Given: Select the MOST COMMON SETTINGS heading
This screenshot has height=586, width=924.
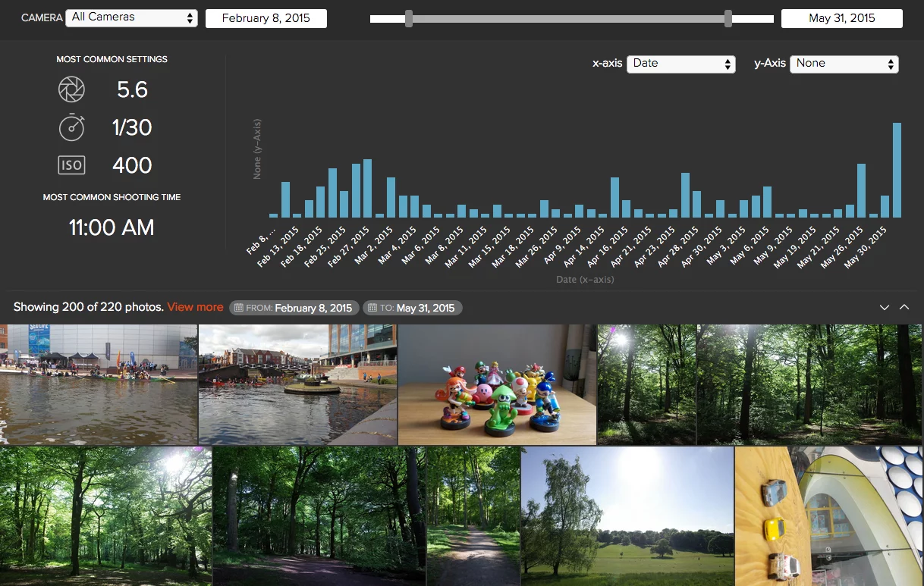Looking at the screenshot, I should (112, 59).
